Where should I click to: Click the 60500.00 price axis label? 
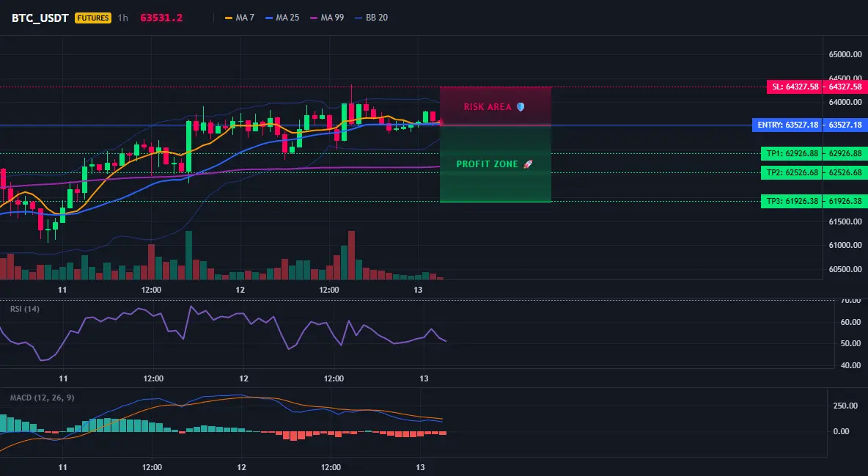point(845,269)
